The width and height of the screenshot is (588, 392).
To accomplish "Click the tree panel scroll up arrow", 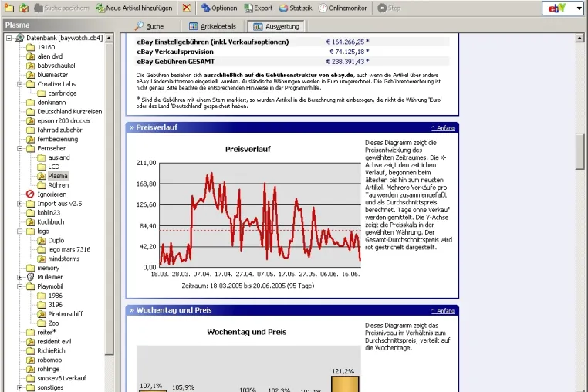I will coord(109,38).
